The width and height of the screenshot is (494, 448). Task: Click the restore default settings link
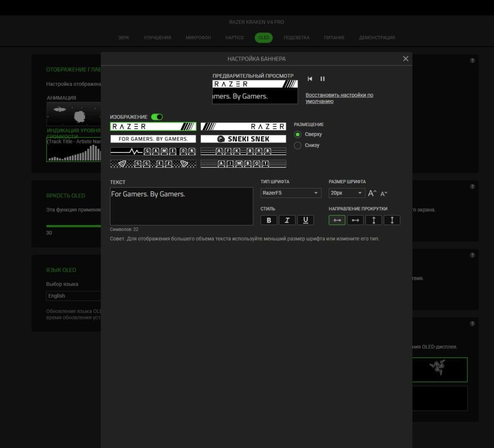coord(339,98)
